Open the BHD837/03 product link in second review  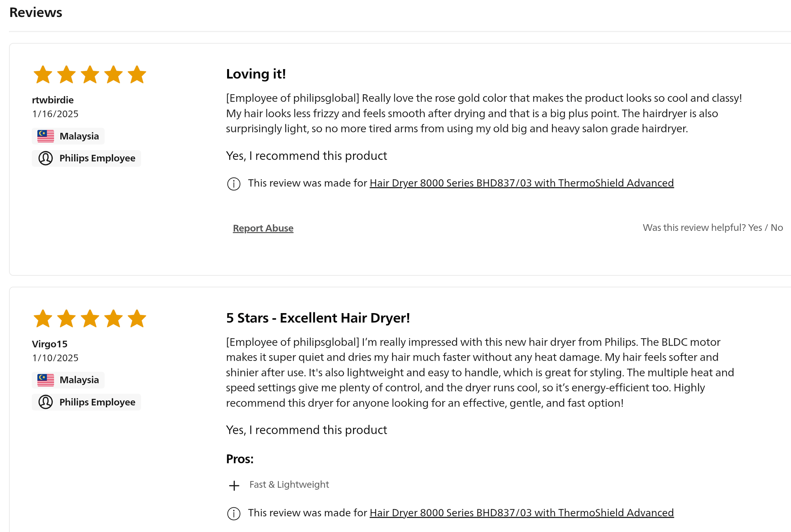click(521, 513)
